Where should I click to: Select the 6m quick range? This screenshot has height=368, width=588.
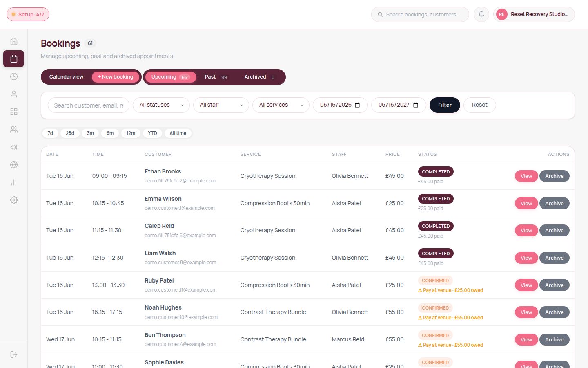coord(110,133)
